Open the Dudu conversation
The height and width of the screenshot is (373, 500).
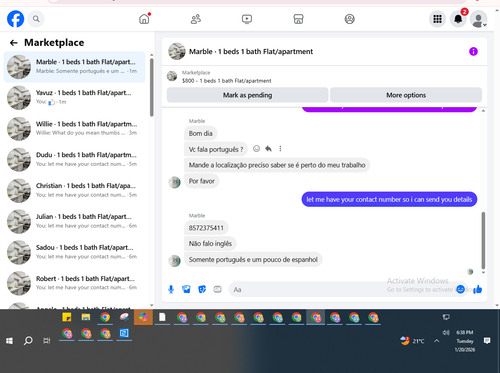[x=74, y=159]
